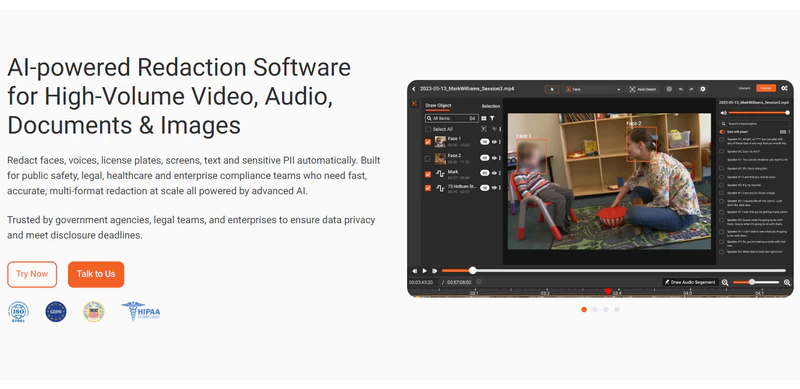This screenshot has height=389, width=800.
Task: Open three-dot menu beside Sync with player
Action: coord(789,132)
